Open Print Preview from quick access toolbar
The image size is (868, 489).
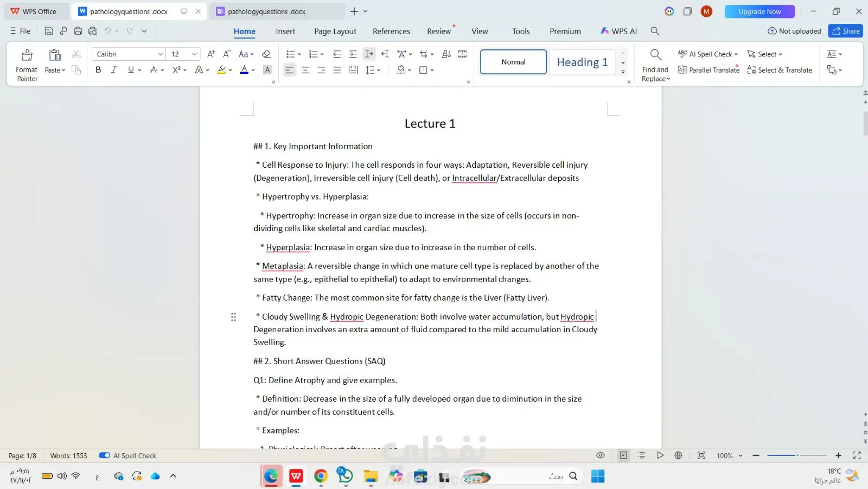93,31
